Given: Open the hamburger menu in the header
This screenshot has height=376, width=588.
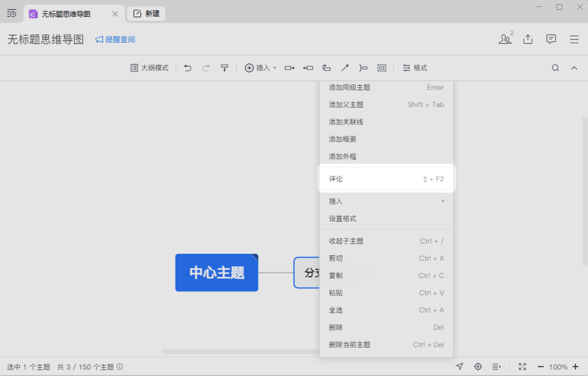Looking at the screenshot, I should (x=574, y=39).
